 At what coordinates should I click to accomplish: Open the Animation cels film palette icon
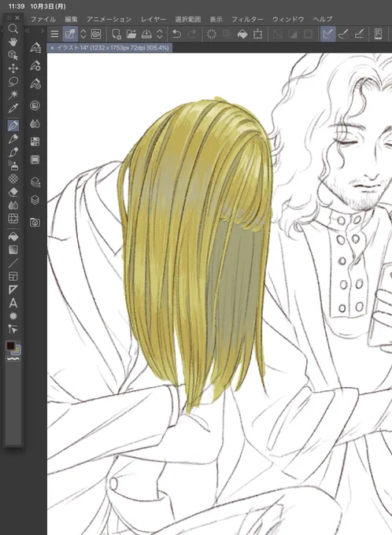coord(35,160)
